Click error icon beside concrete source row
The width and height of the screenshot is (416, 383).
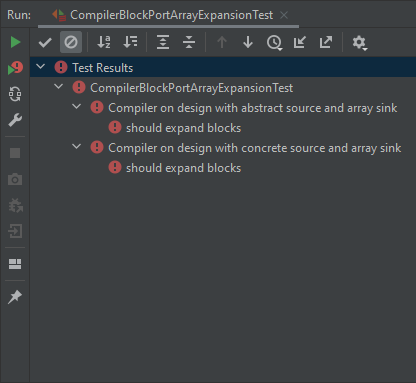(97, 147)
